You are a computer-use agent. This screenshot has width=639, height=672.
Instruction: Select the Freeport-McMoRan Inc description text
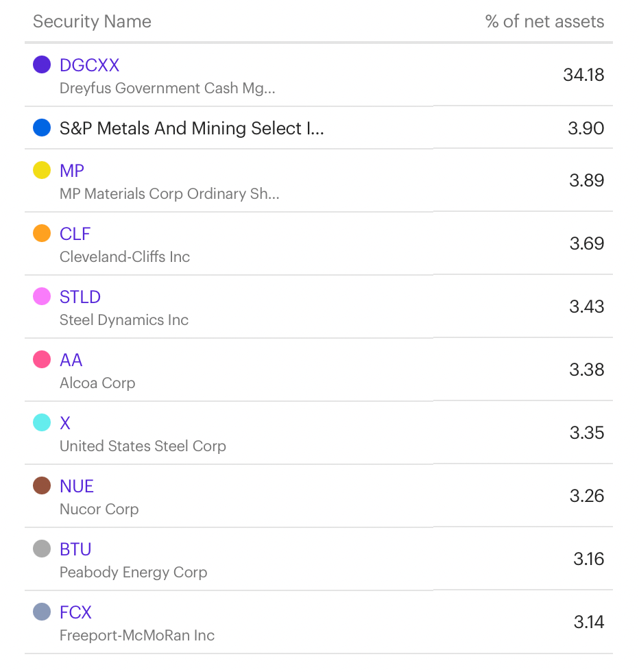tap(136, 635)
